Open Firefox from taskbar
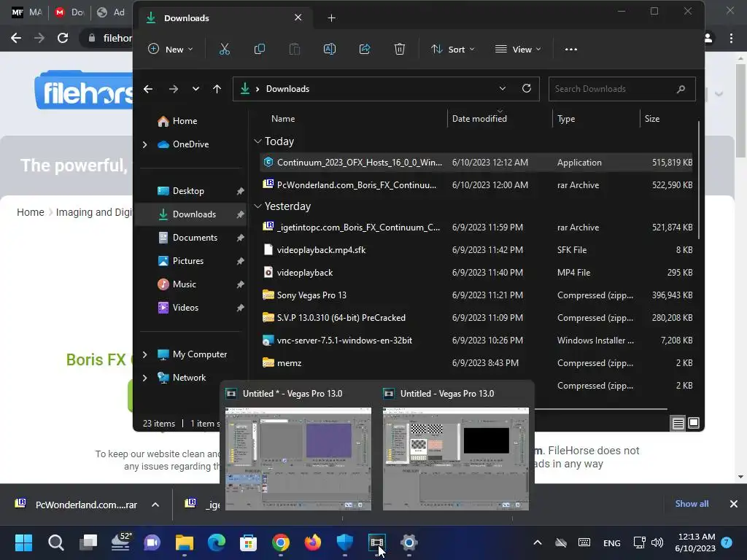 click(312, 542)
